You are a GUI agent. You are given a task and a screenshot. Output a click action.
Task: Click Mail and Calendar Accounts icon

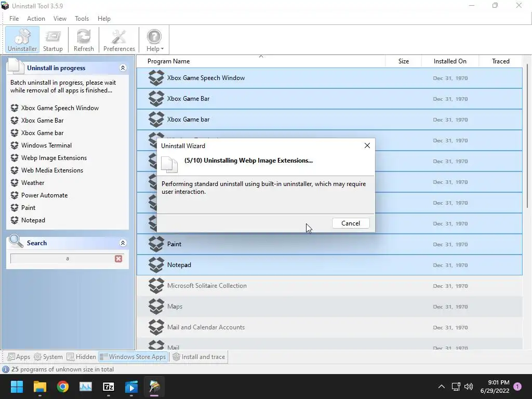(156, 327)
